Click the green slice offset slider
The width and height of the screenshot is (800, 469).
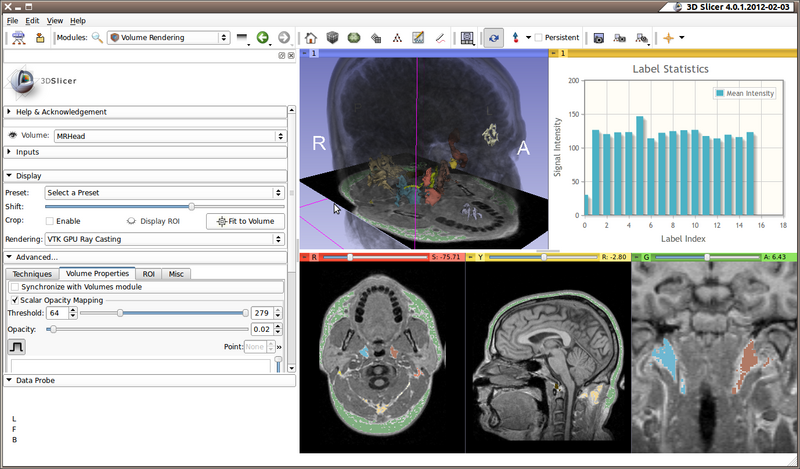(x=707, y=257)
